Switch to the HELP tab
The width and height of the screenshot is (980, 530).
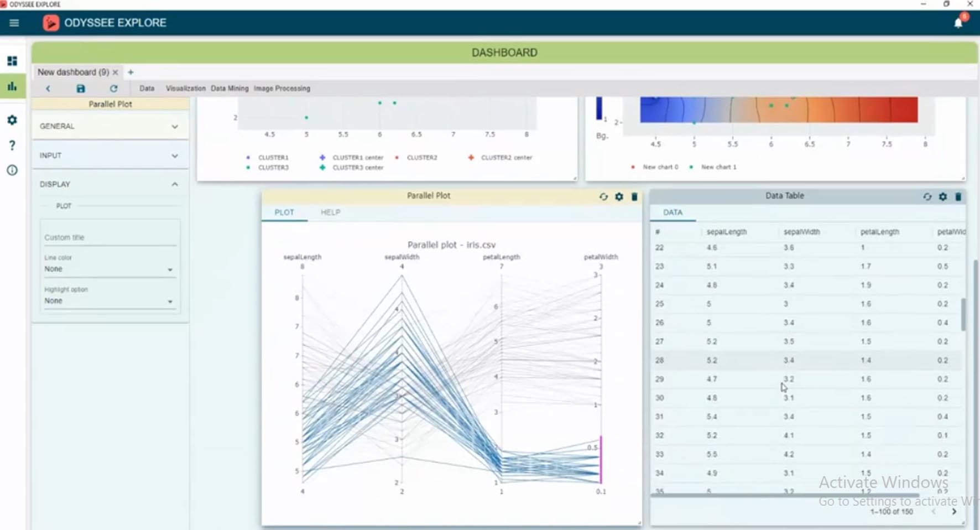point(330,212)
